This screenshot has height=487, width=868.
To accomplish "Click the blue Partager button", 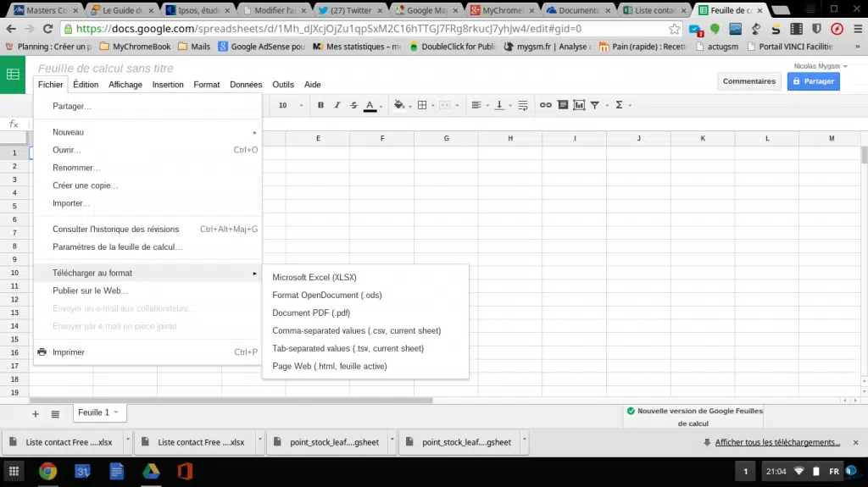I will [813, 81].
